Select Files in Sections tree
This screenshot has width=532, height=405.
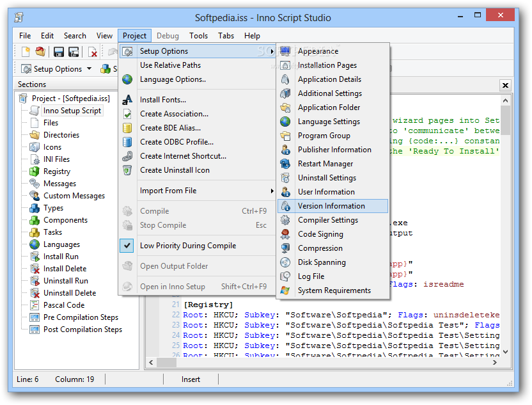51,123
